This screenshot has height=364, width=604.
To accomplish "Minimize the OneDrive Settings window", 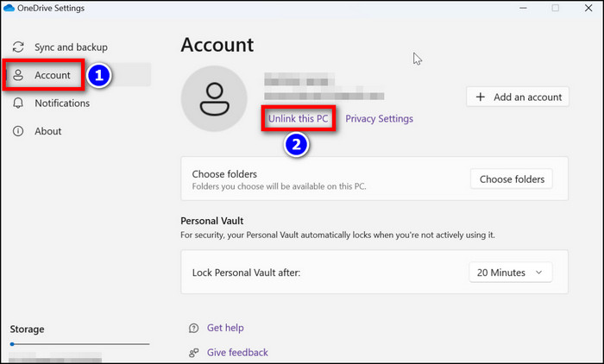I will click(x=523, y=8).
